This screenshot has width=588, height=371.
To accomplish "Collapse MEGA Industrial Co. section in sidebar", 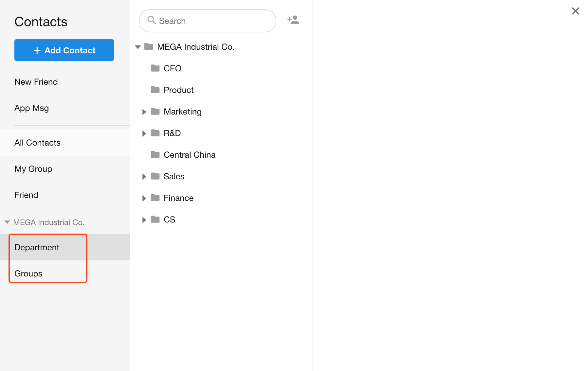I will [7, 222].
